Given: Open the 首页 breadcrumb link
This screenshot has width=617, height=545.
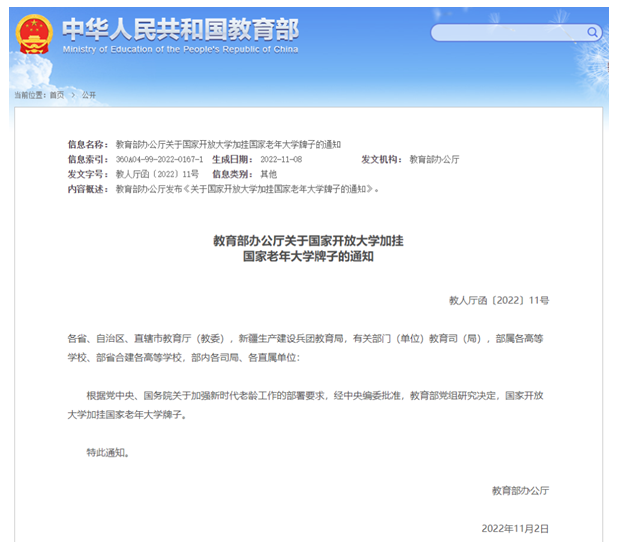Looking at the screenshot, I should [57, 95].
